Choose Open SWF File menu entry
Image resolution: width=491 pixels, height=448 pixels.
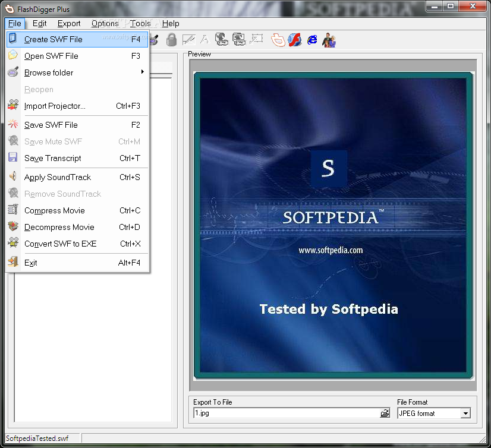[77, 56]
